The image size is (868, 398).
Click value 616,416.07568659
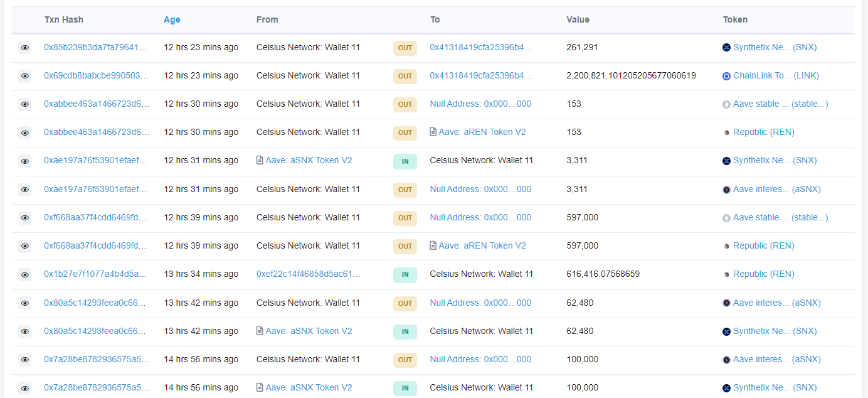(603, 274)
